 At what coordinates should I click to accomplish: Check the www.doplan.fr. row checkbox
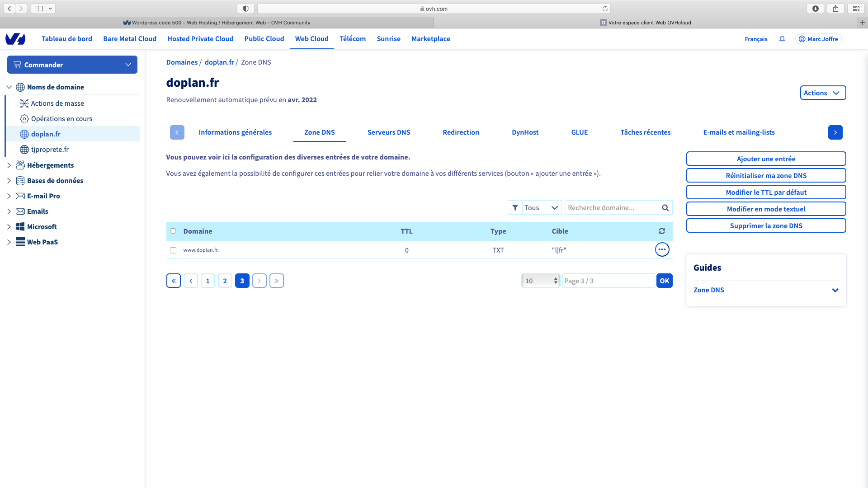[x=173, y=250]
